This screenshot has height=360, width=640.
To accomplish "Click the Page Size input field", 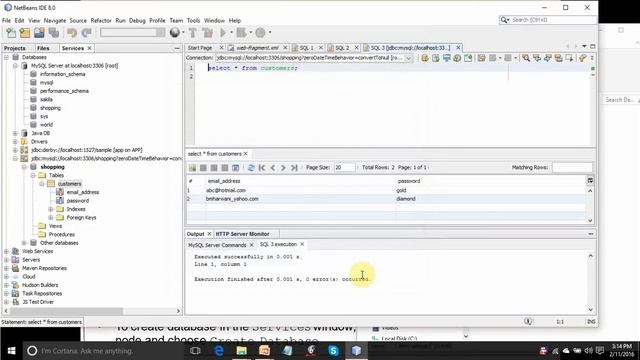I will click(x=344, y=167).
